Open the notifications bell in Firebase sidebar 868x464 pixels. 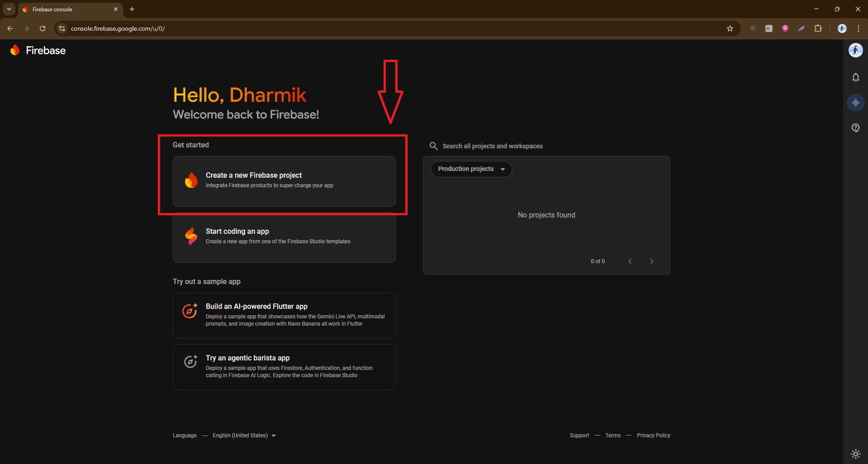coord(855,77)
